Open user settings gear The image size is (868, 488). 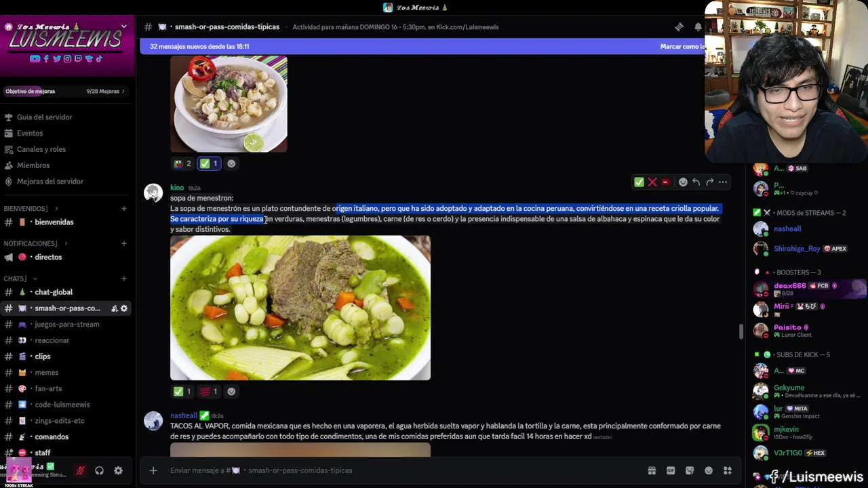pos(118,470)
